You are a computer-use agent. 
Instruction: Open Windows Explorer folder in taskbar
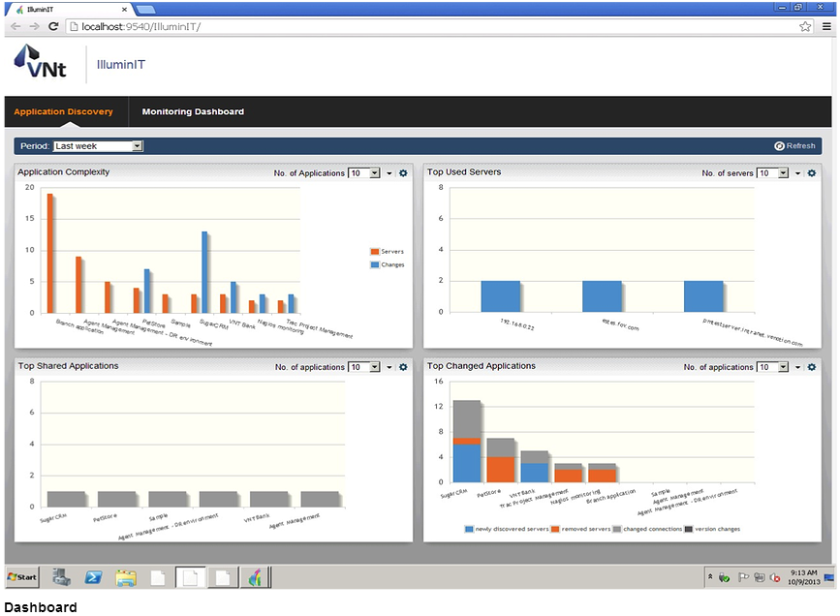[126, 577]
